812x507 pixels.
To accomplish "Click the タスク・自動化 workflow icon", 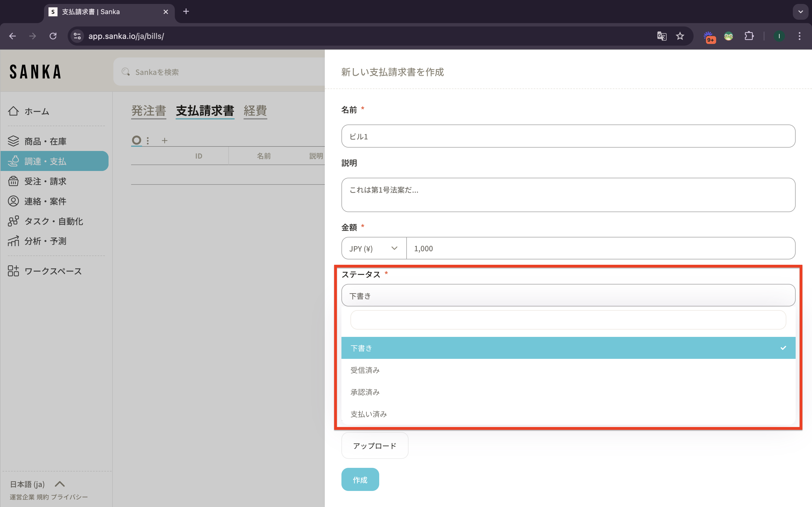I will point(14,221).
